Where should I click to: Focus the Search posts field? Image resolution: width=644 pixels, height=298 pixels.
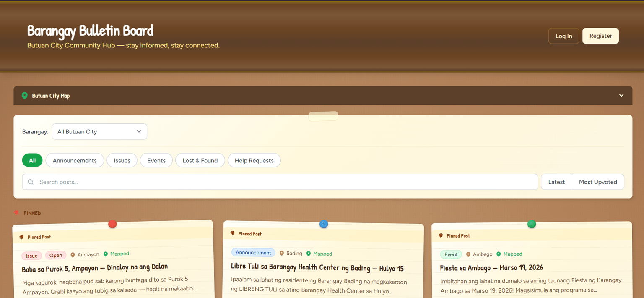[280, 182]
